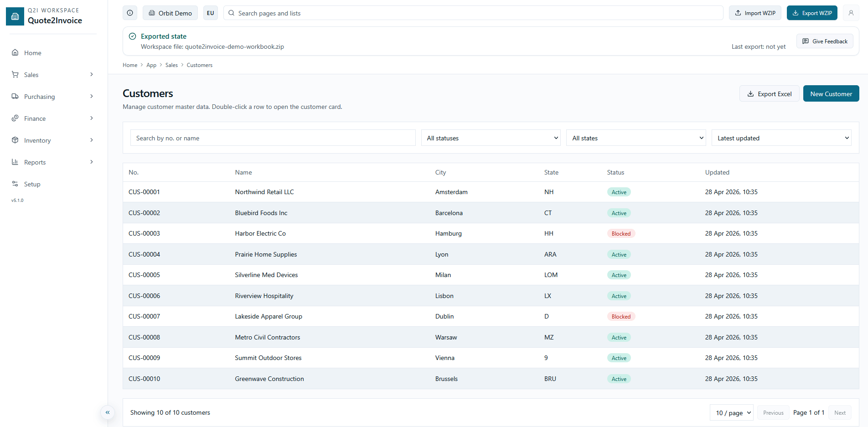This screenshot has height=427, width=868.
Task: Click the info circle icon next to search
Action: [129, 13]
